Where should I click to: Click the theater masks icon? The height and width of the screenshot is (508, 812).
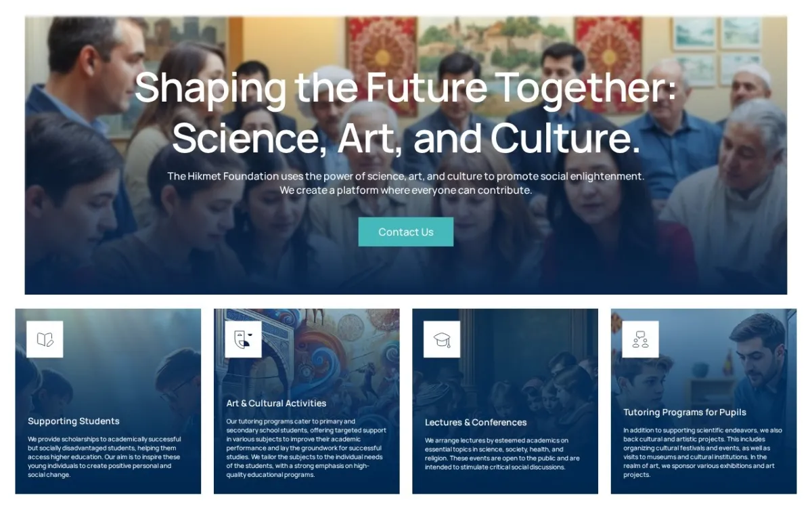244,339
